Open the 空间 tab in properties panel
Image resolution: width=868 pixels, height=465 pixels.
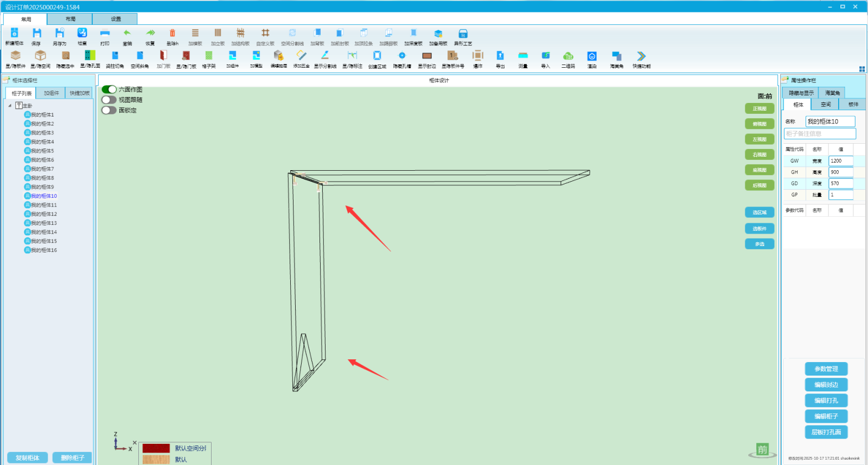click(825, 105)
